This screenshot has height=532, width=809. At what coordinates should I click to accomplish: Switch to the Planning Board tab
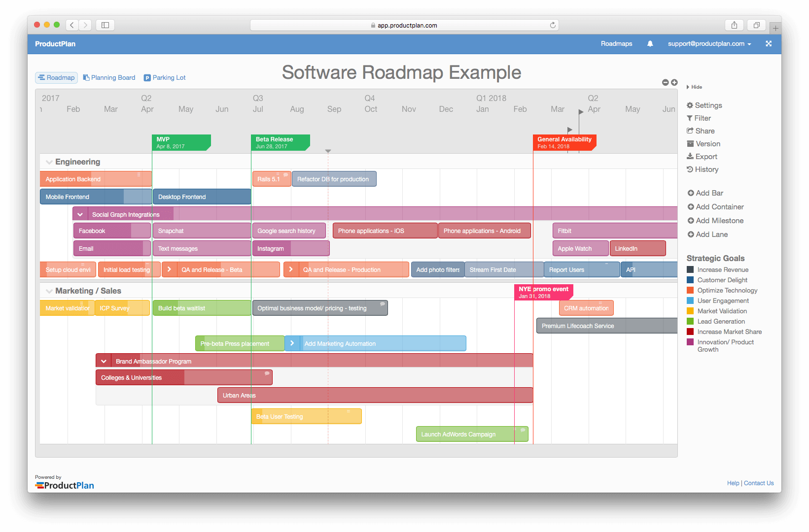pyautogui.click(x=109, y=77)
